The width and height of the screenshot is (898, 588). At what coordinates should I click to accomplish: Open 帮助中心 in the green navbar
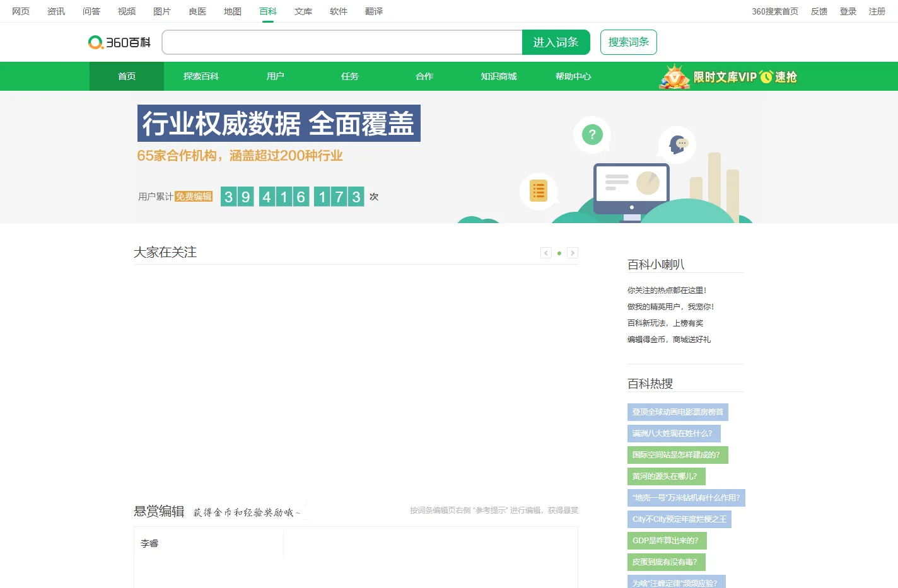pos(573,76)
